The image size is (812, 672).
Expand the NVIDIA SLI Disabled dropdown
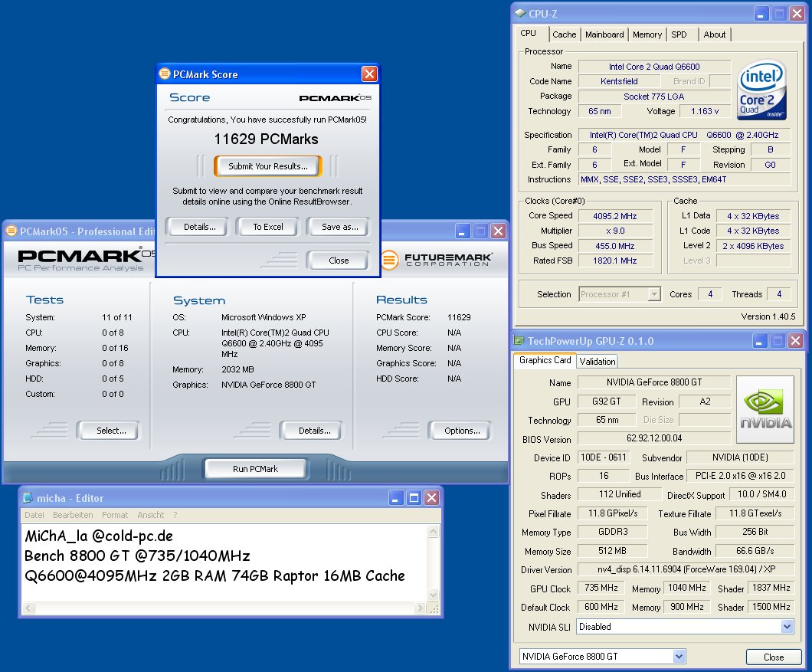coord(787,627)
